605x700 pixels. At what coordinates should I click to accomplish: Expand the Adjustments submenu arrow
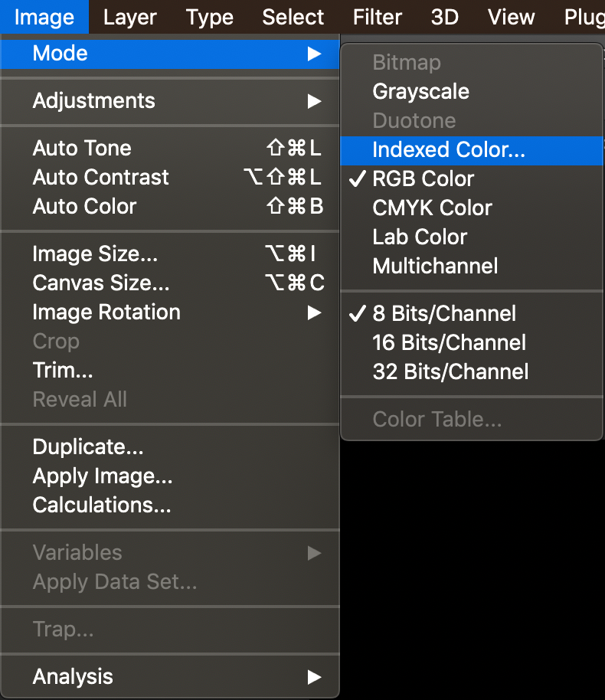click(x=314, y=101)
